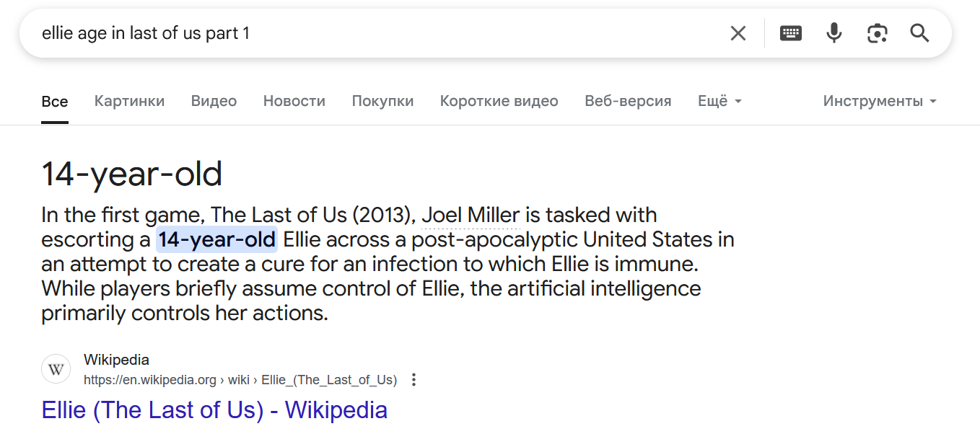Focus the search box with query text
The image size is (980, 434).
375,33
